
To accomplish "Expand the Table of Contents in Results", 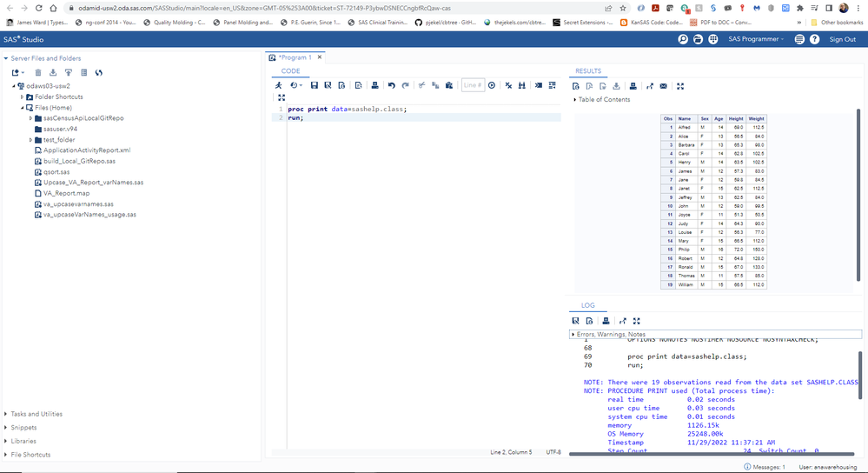I will tap(604, 100).
